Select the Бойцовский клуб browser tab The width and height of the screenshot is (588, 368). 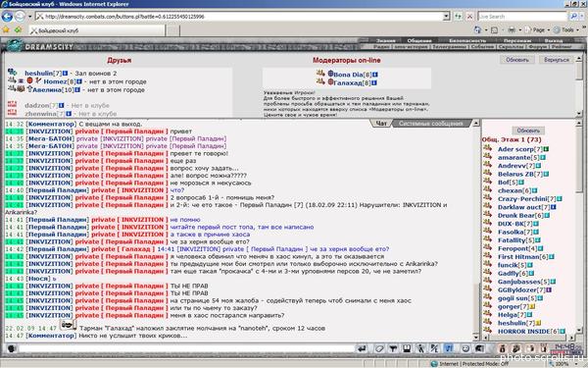97,30
